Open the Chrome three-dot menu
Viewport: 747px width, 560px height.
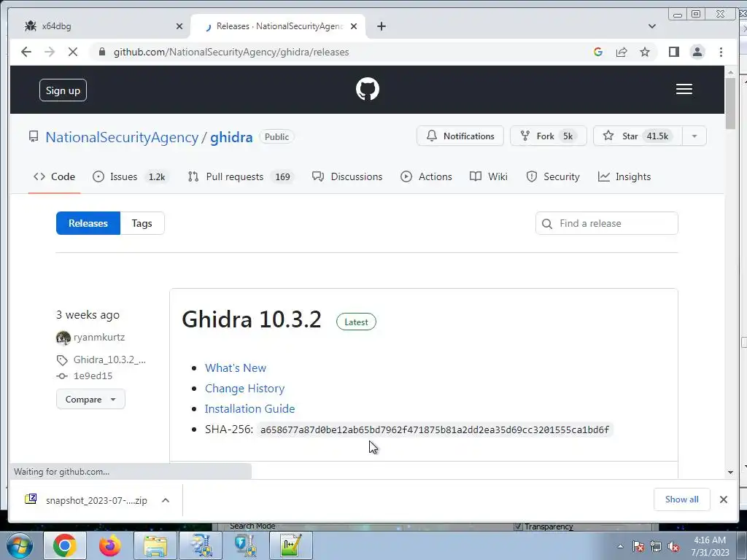point(721,52)
